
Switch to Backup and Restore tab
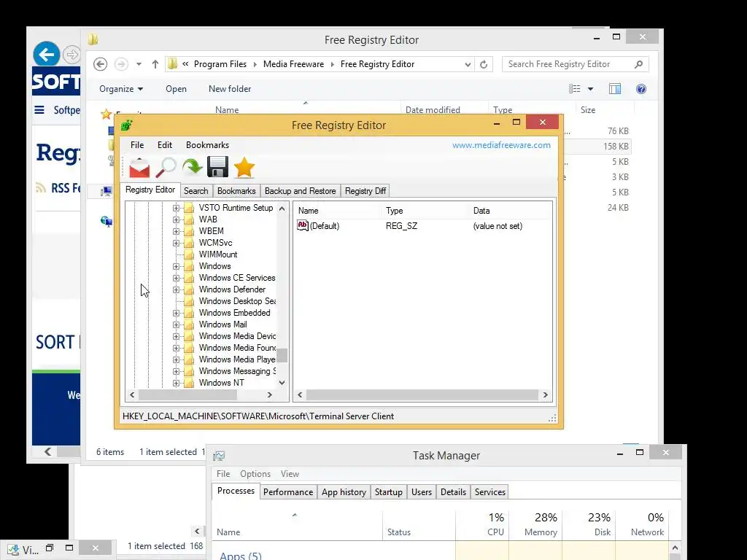tap(300, 191)
